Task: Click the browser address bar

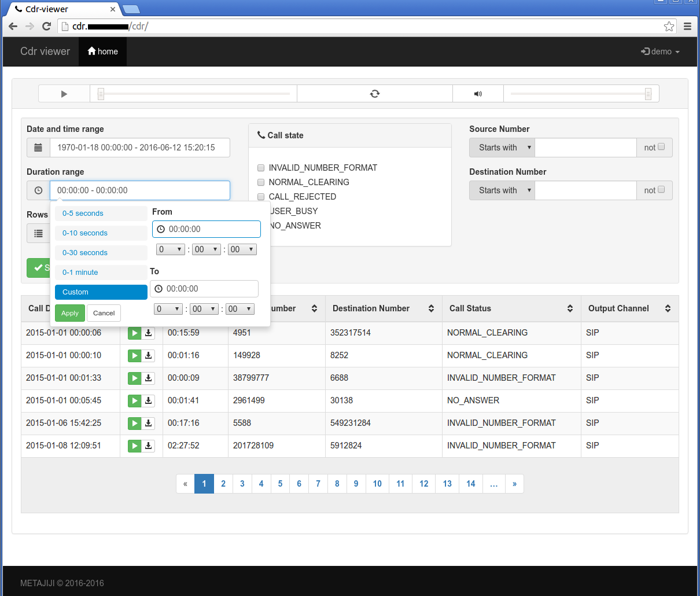Action: tap(366, 26)
